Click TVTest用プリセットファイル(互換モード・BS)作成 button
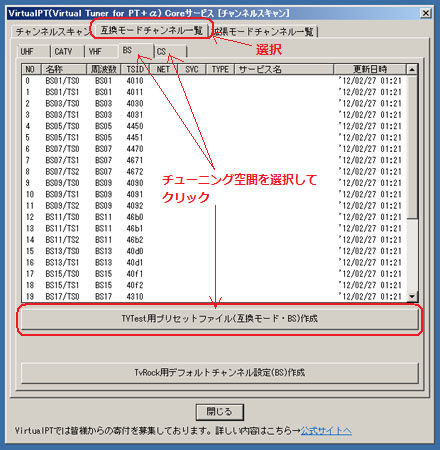This screenshot has height=450, width=440. (x=220, y=319)
